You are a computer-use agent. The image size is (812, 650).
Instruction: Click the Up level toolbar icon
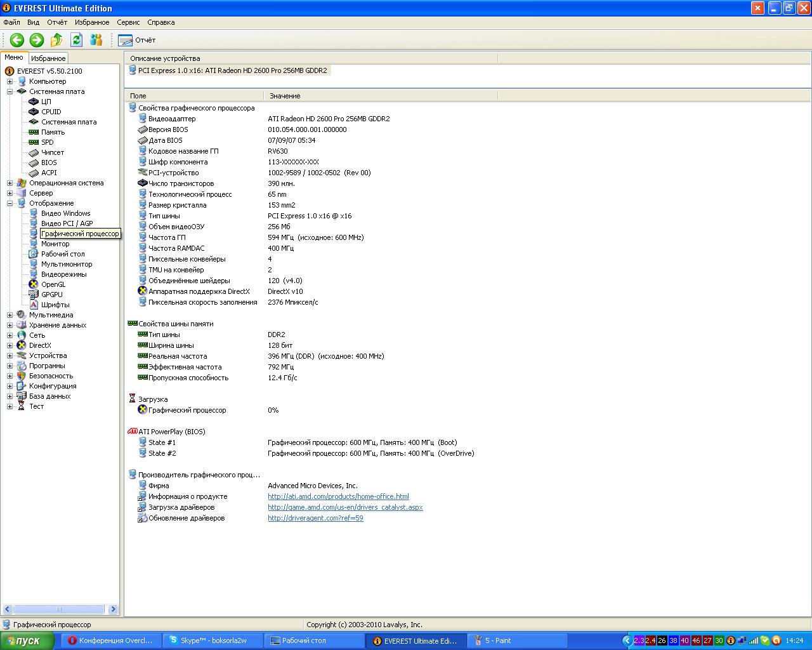click(x=56, y=40)
